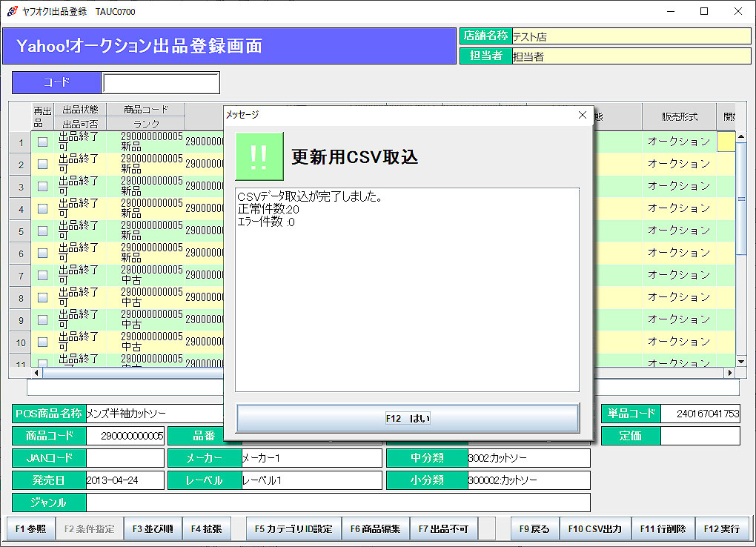Click the table's vertical scrollbar up arrow

pyautogui.click(x=741, y=137)
